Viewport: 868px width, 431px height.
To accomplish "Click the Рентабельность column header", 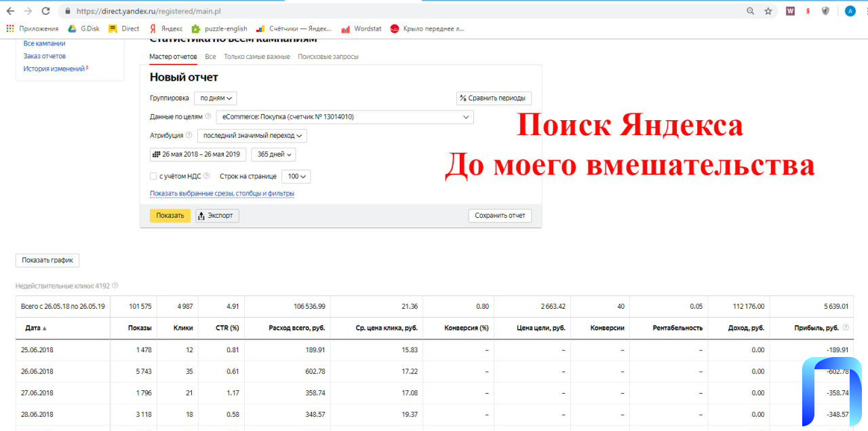I will click(677, 328).
